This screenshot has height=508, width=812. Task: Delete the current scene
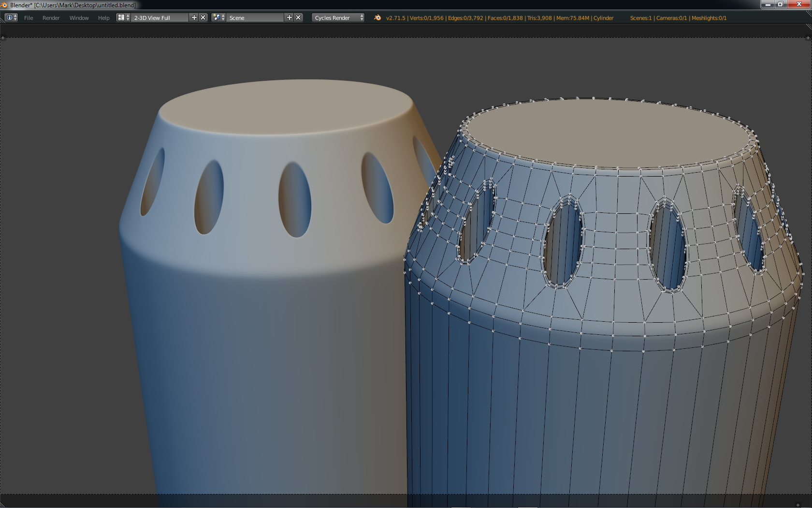298,17
